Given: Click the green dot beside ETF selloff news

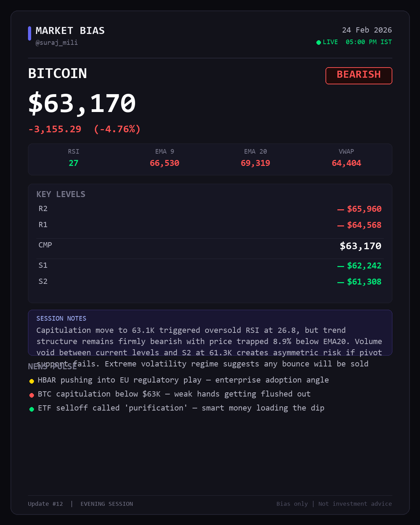Looking at the screenshot, I should pyautogui.click(x=31, y=409).
